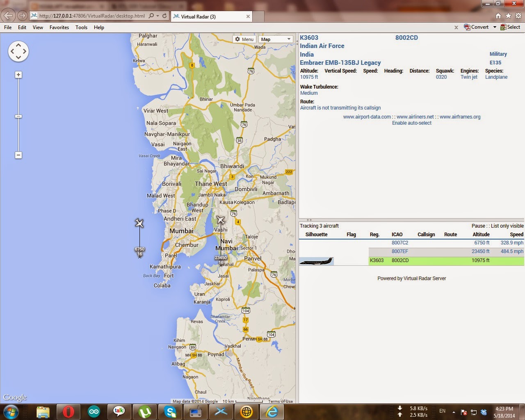The width and height of the screenshot is (525, 420).
Task: Select the aircraft row with ICAO 8007C2
Action: click(x=411, y=243)
